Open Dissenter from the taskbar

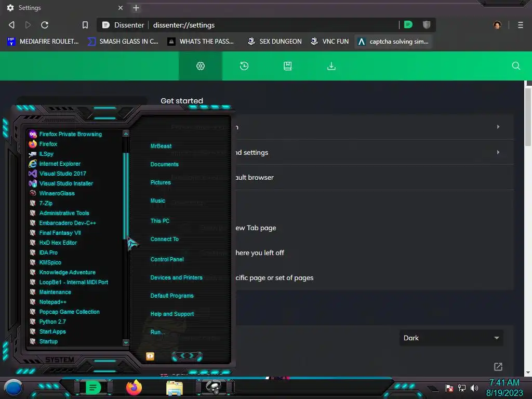coord(94,388)
